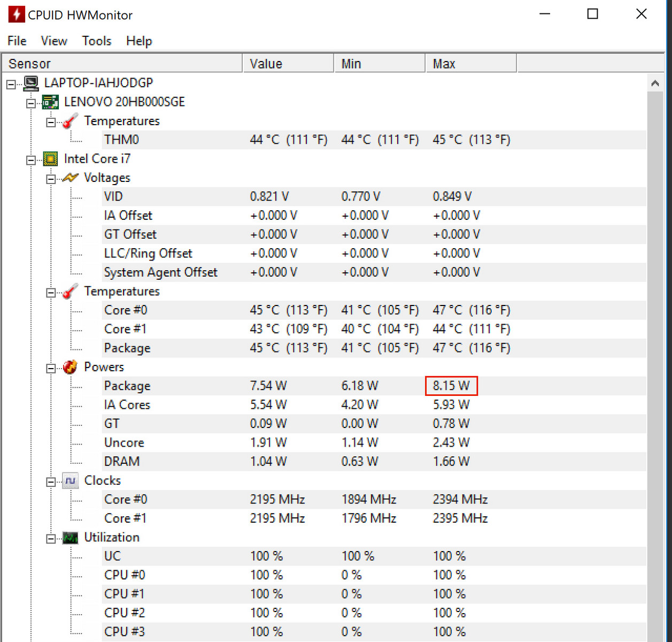Click the Voltages lightning bolt icon

71,178
